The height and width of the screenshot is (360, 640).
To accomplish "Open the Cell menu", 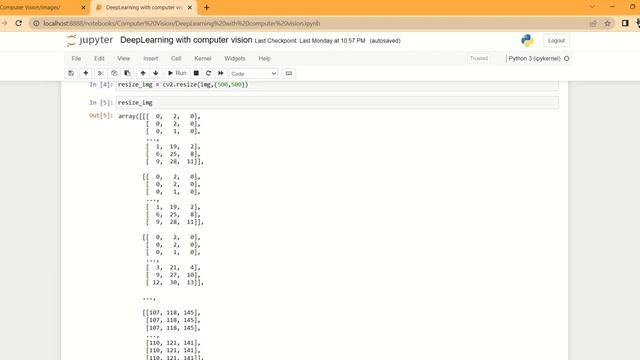I will coord(176,58).
